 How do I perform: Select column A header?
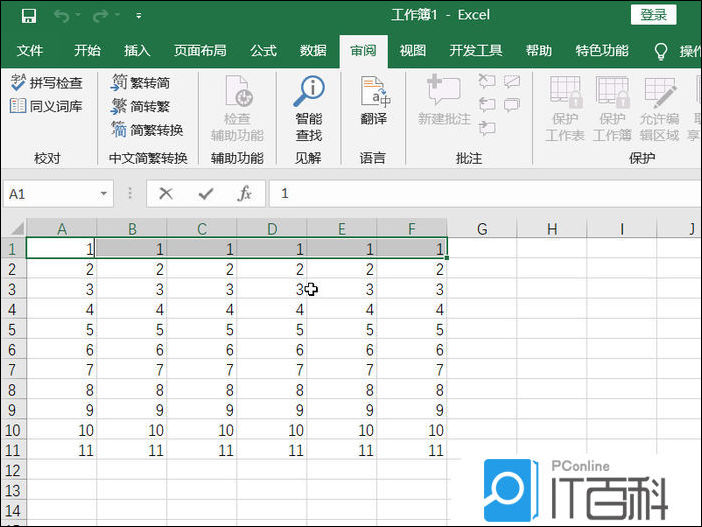point(62,229)
